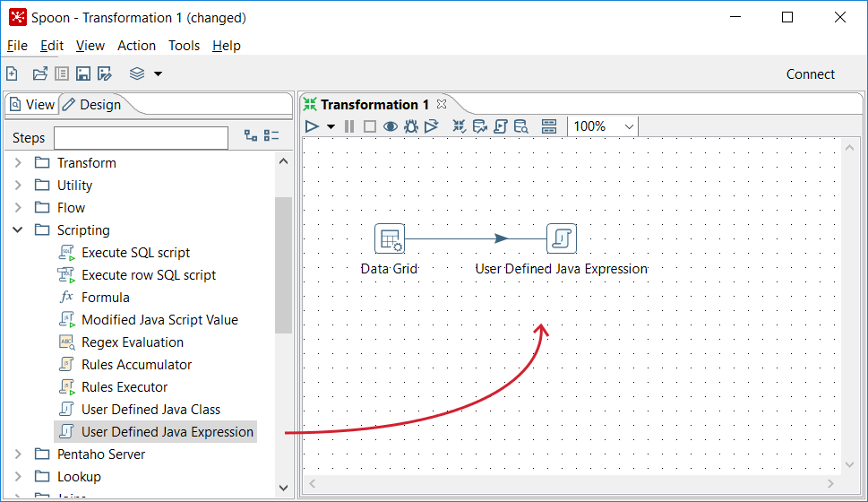This screenshot has width=868, height=502.
Task: Pause the running transformation
Action: (x=349, y=127)
